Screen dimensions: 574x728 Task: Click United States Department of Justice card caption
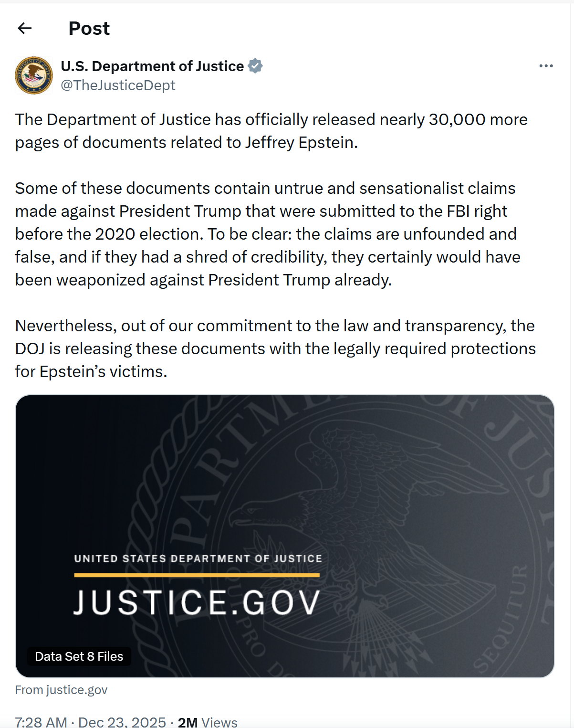click(198, 559)
